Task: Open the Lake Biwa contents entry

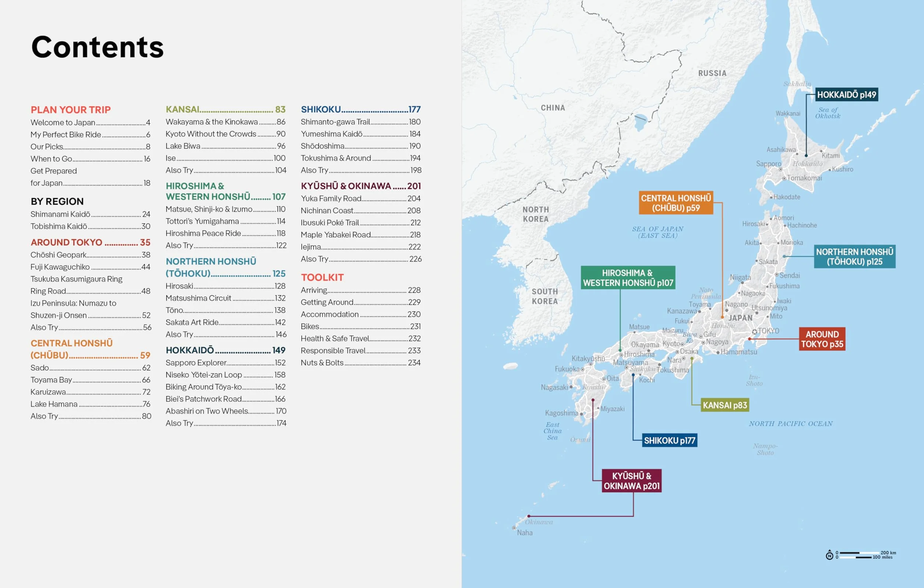Action: 226,146
